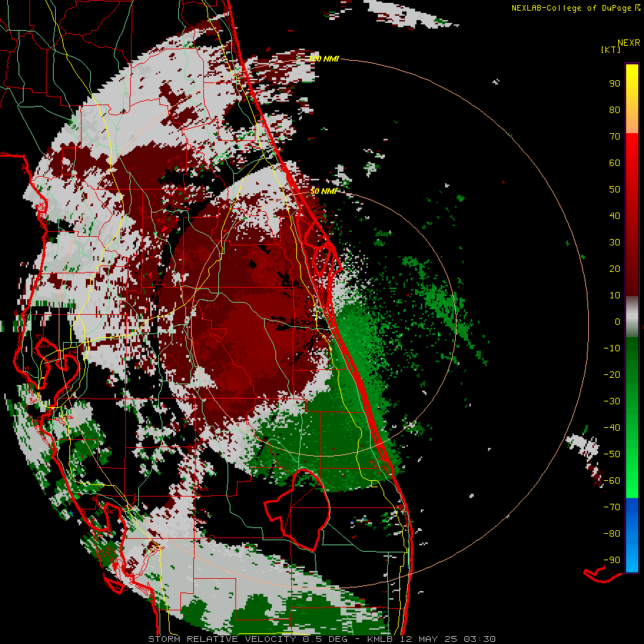Click the -70 scale label
Screen dimensions: 644x644
click(612, 507)
